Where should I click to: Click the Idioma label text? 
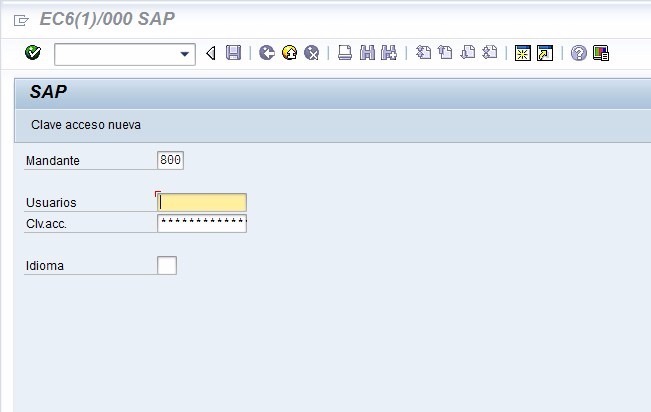[x=45, y=266]
